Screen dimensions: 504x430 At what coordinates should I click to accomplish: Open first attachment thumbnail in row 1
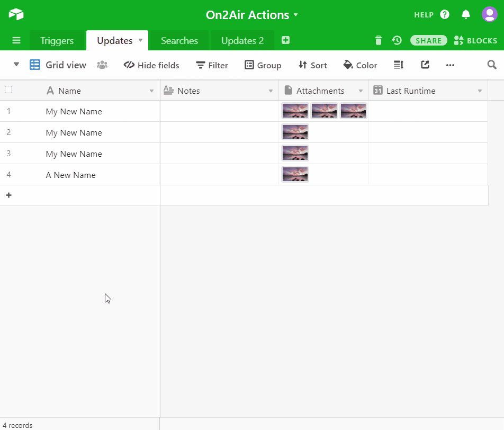(x=295, y=111)
